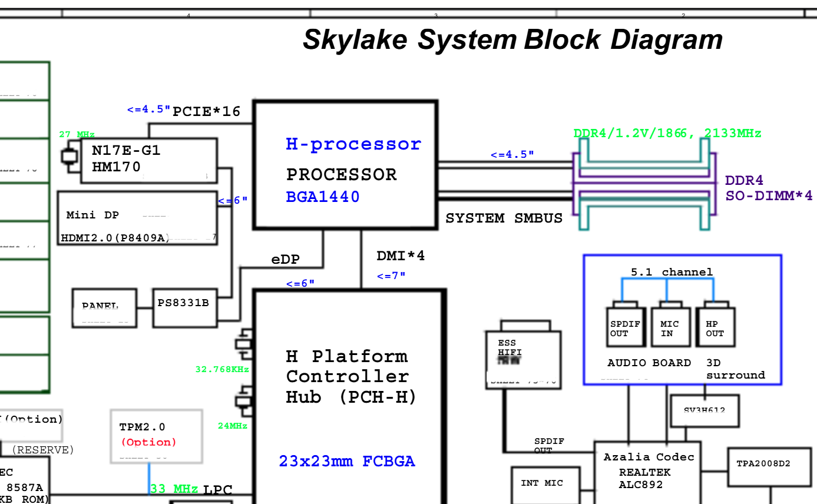Click the DDR4 SO-DIMM slot symbol
The height and width of the screenshot is (504, 817).
(x=645, y=191)
